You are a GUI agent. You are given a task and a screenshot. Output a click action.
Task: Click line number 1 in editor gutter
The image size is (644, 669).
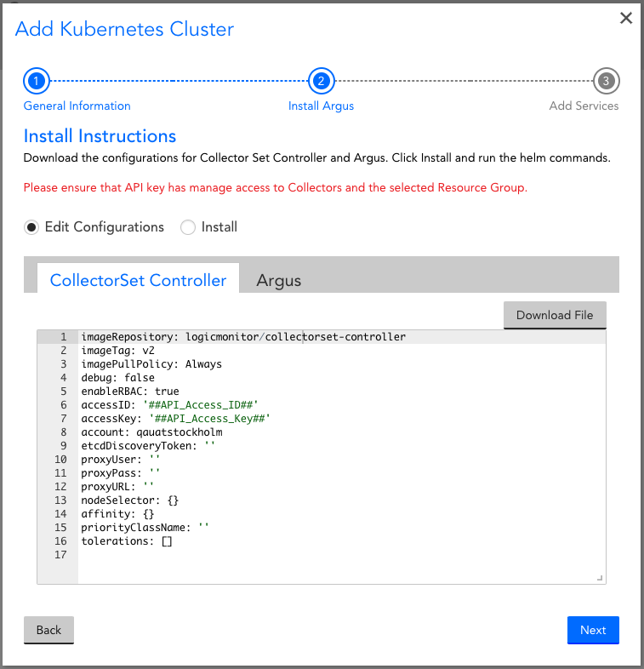[63, 337]
